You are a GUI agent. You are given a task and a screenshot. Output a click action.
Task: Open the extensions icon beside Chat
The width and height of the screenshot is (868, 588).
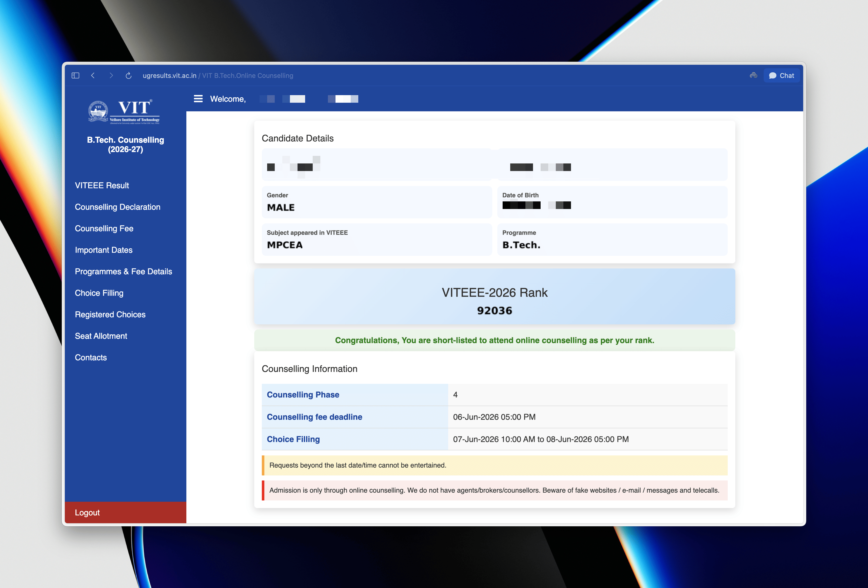tap(753, 75)
